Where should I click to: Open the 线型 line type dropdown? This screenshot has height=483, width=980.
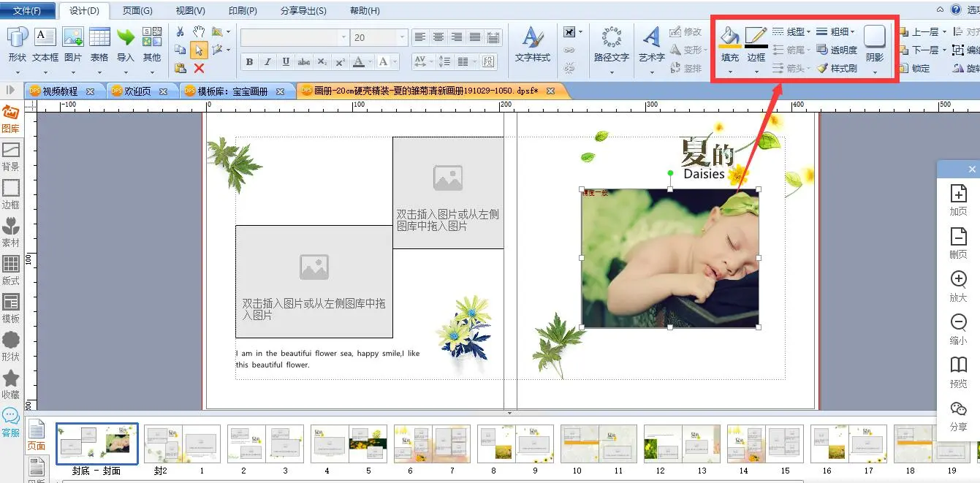(791, 31)
